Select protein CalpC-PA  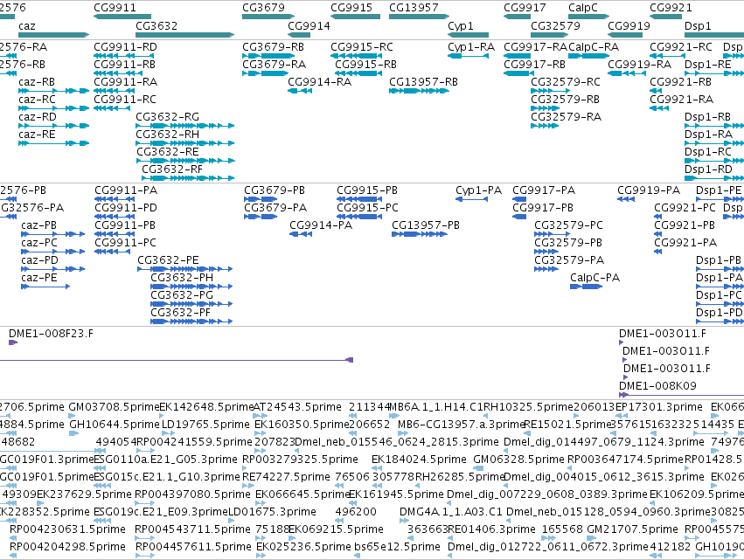tap(595, 278)
